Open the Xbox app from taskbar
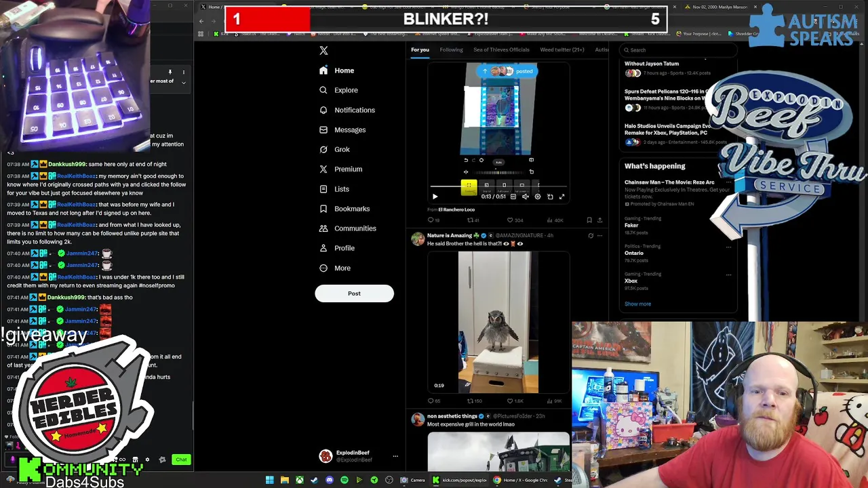868x488 pixels. (299, 480)
